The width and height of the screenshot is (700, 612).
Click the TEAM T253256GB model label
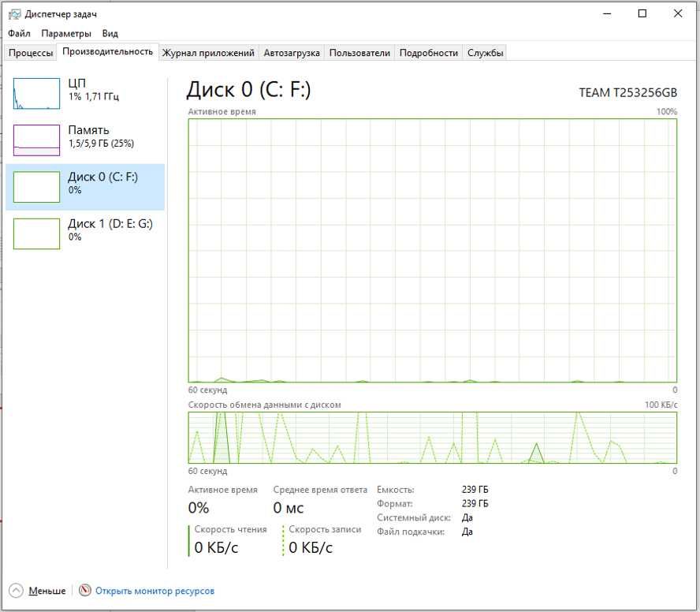point(627,93)
